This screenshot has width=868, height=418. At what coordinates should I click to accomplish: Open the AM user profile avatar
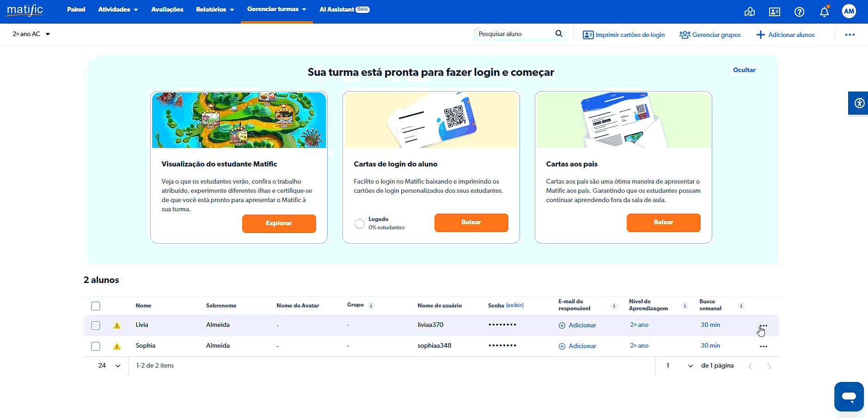pos(849,12)
